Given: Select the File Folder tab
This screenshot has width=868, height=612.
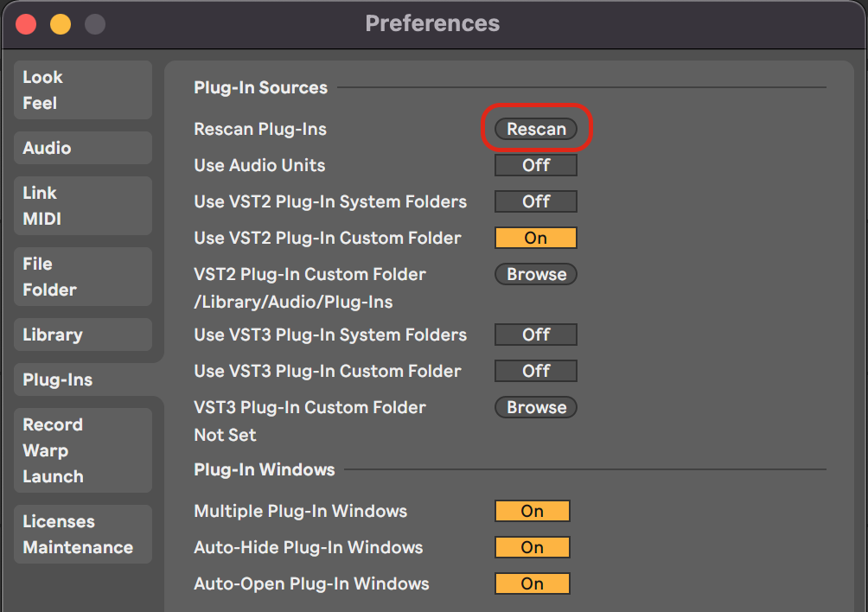Looking at the screenshot, I should pos(83,277).
